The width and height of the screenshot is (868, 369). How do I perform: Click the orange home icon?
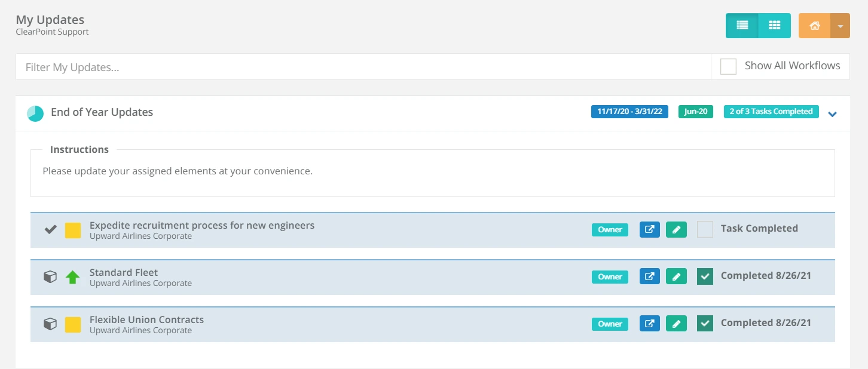point(815,26)
